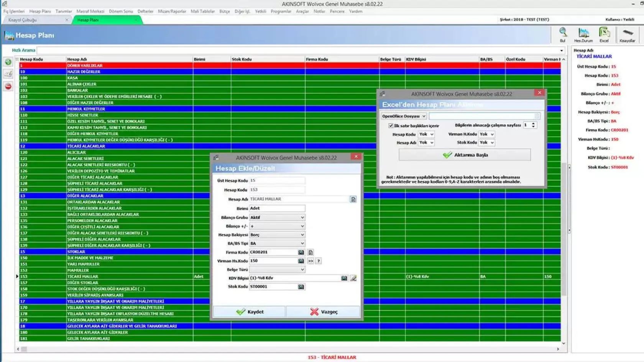
Task: Select the 15 STOKLAR account row
Action: pos(290,252)
